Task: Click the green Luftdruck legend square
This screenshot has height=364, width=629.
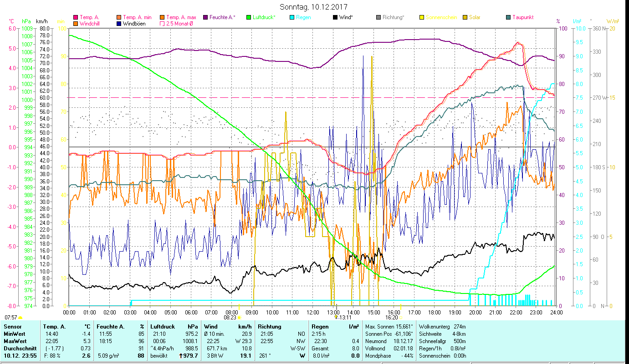Action: point(248,17)
